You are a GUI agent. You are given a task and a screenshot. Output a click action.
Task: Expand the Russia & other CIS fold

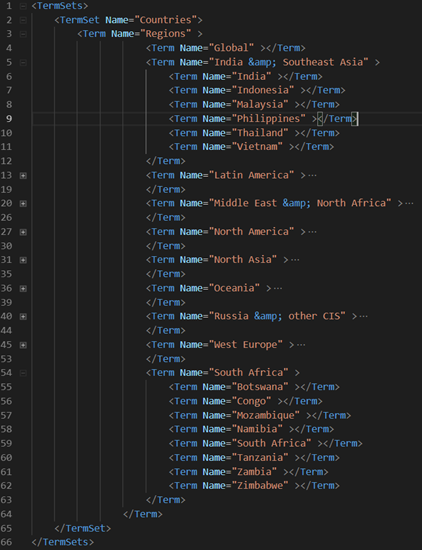23,316
